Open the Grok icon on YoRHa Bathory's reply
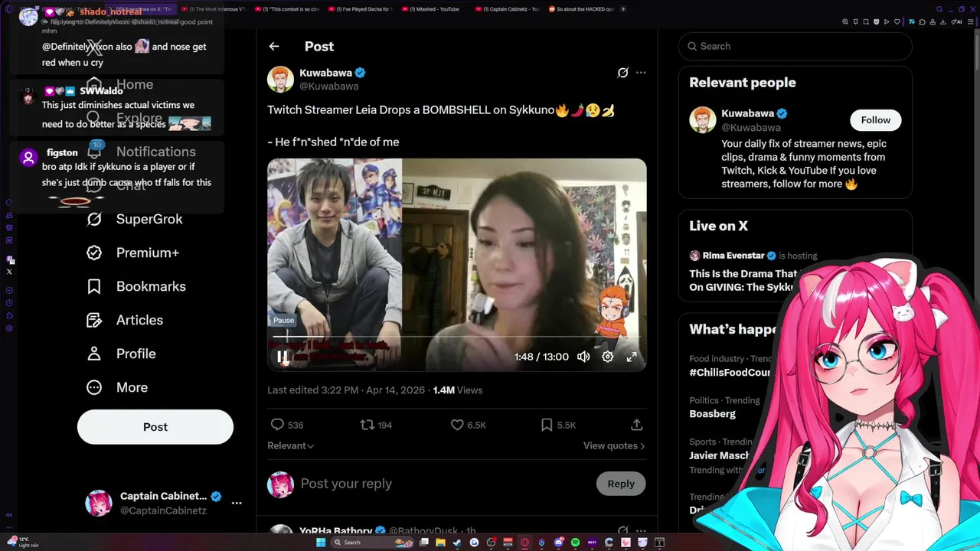980x551 pixels. [622, 530]
